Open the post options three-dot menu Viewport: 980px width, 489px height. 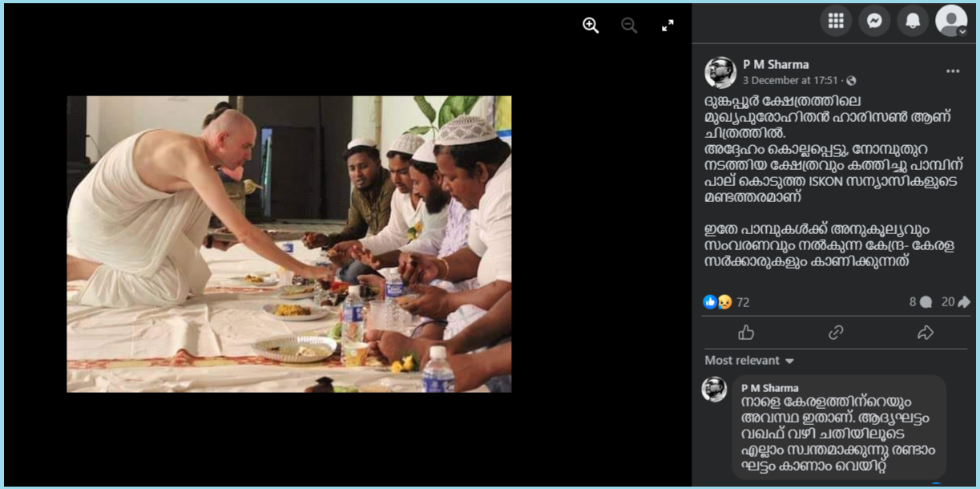coord(953,71)
